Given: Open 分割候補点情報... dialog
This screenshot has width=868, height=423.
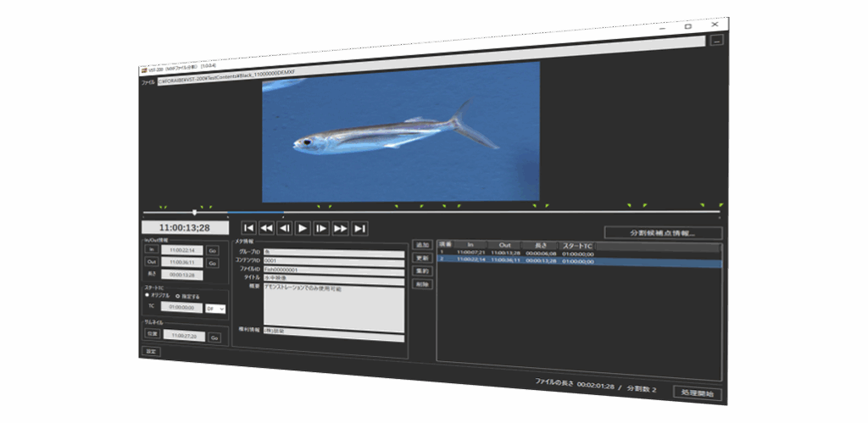Looking at the screenshot, I should click(663, 232).
